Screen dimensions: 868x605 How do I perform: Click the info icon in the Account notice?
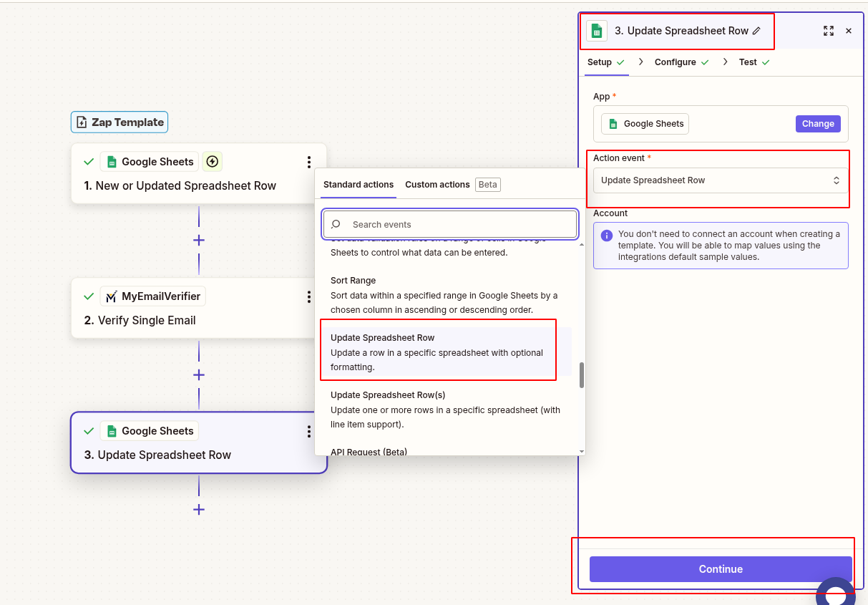pyautogui.click(x=606, y=234)
